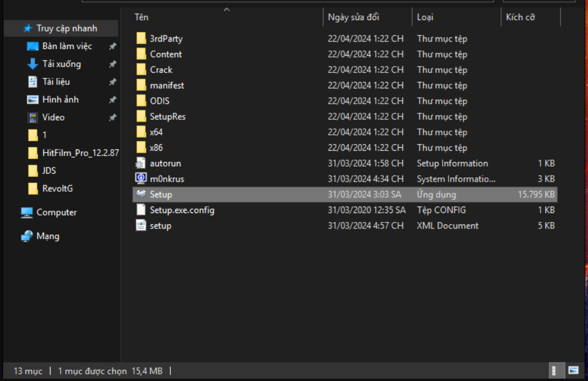
Task: Open HitFilm_Pro_12.2.87 folder in sidebar
Action: 80,153
